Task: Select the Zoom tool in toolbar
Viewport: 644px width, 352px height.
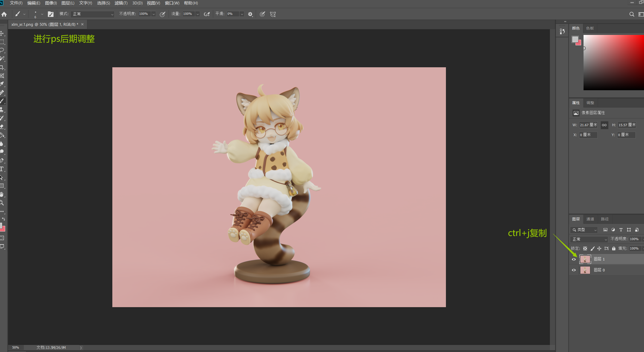Action: (2, 203)
